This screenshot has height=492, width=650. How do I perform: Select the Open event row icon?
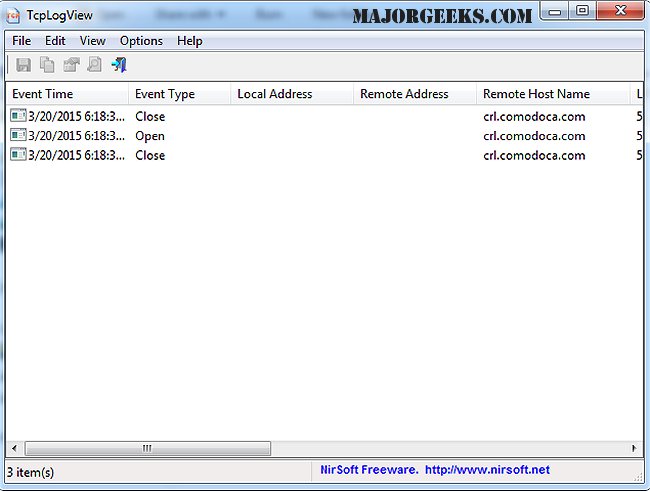18,135
